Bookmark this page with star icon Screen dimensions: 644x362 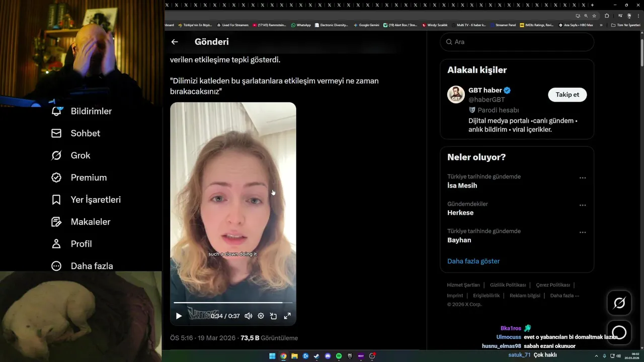(594, 16)
